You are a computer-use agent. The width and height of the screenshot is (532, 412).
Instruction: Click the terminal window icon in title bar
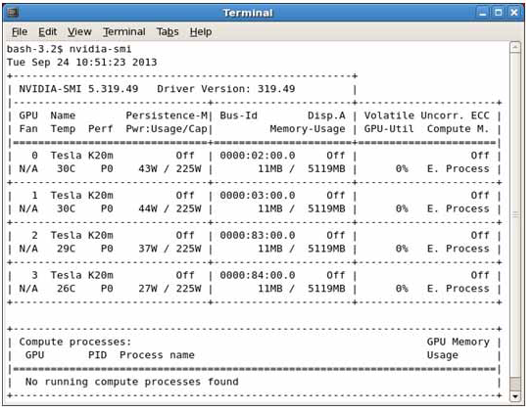pos(14,13)
